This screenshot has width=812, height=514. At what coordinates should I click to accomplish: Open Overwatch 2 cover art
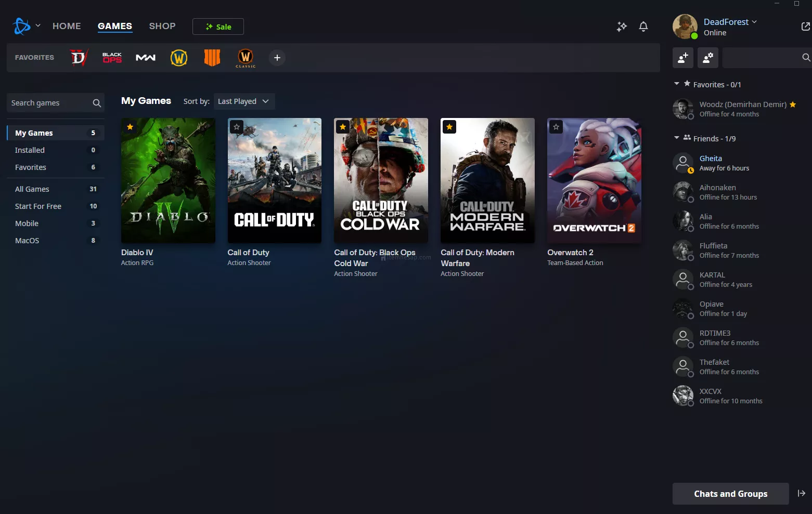tap(594, 180)
